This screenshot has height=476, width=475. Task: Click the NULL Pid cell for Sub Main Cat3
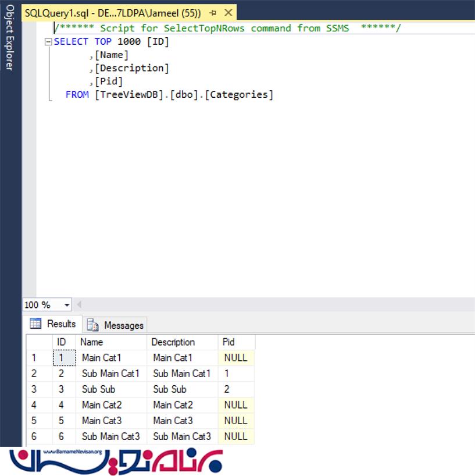point(237,436)
